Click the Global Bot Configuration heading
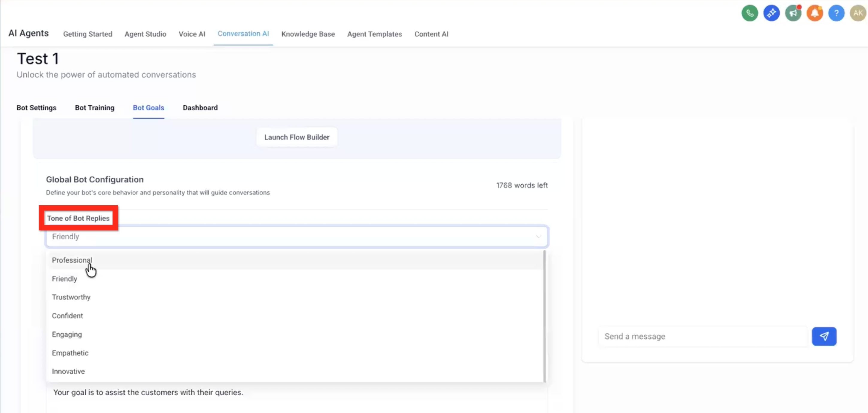This screenshot has height=413, width=868. click(x=95, y=180)
